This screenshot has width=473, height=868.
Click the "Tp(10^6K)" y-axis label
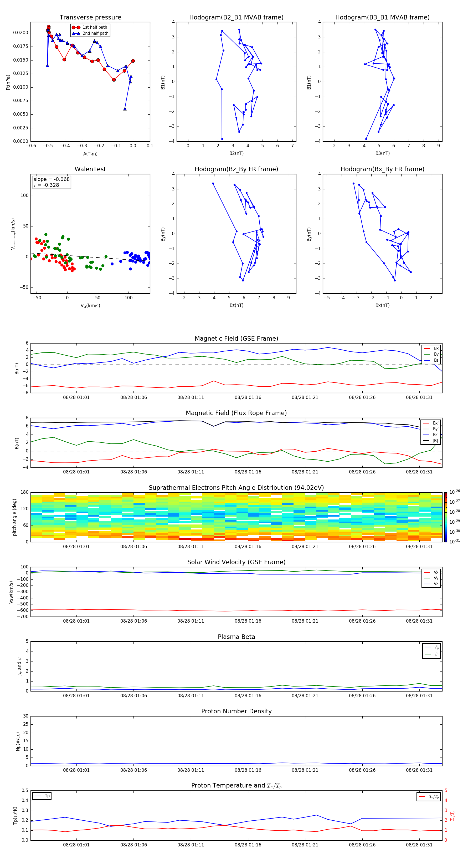15,815
